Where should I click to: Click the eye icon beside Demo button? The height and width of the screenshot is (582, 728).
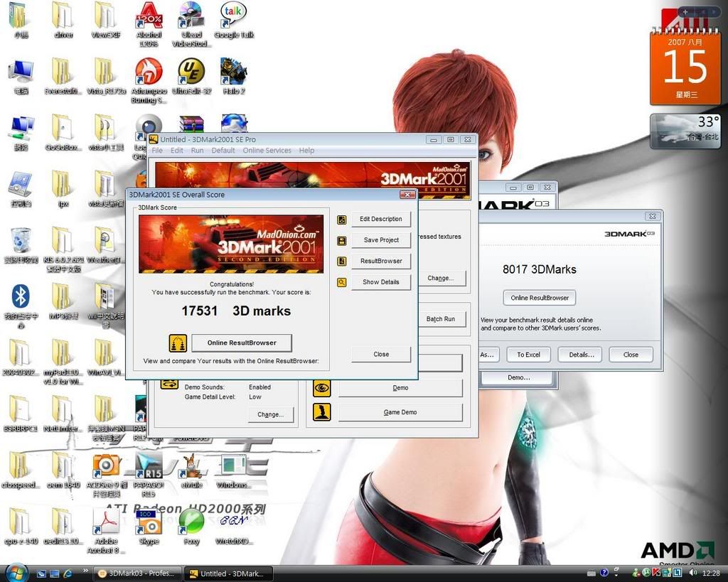pos(322,388)
